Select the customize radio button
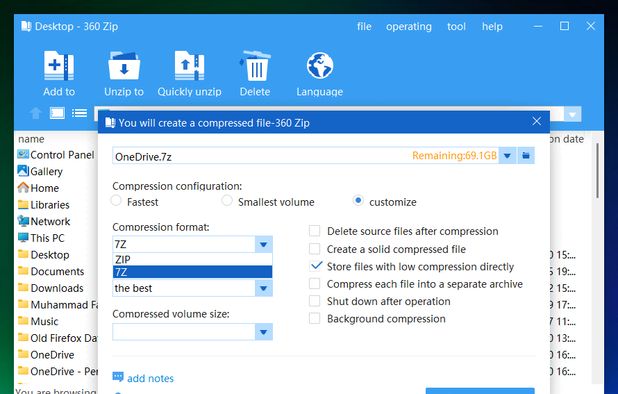 (x=358, y=201)
